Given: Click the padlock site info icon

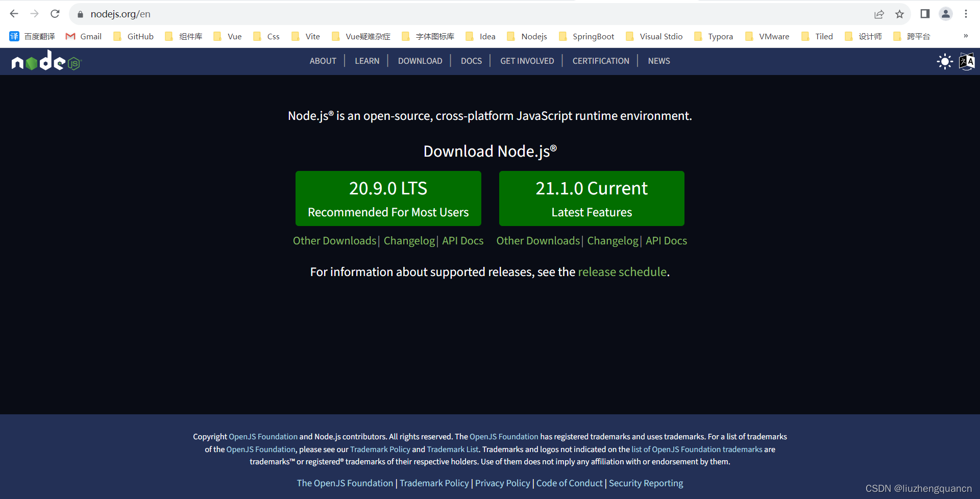Looking at the screenshot, I should (x=80, y=14).
